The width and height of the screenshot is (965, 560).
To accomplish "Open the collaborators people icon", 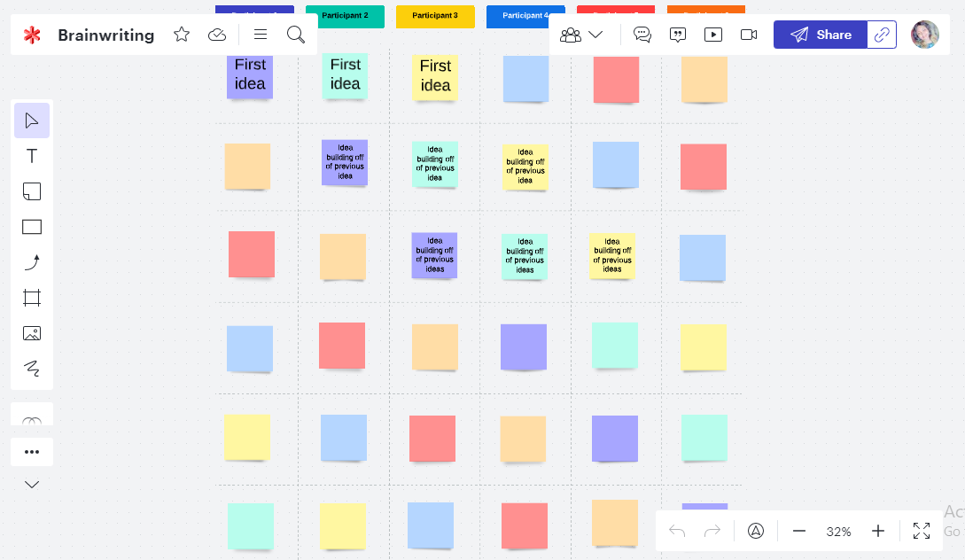I will point(571,35).
